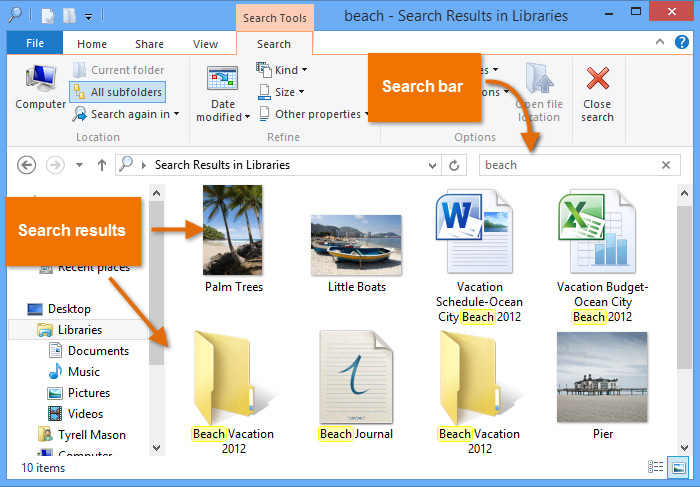
Task: Open the File tab
Action: click(x=34, y=43)
